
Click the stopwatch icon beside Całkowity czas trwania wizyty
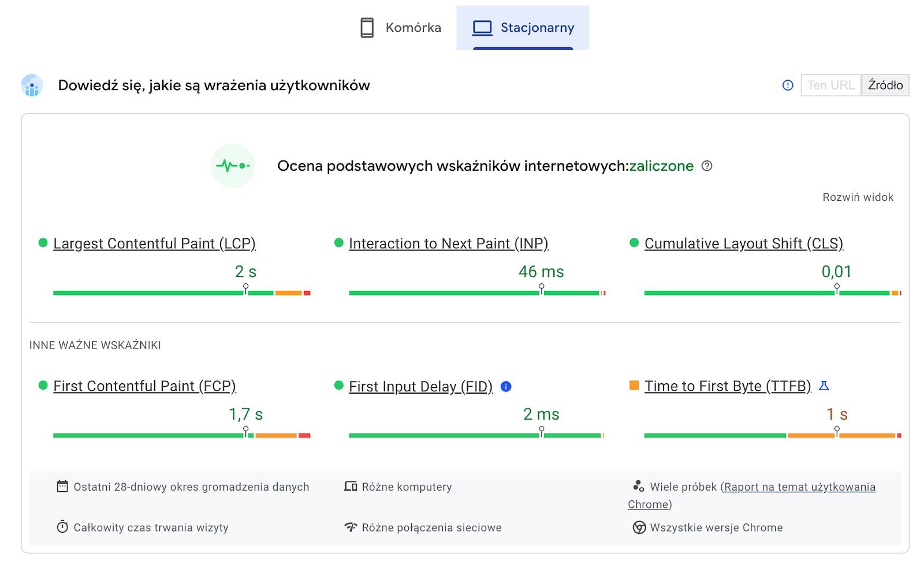(62, 527)
